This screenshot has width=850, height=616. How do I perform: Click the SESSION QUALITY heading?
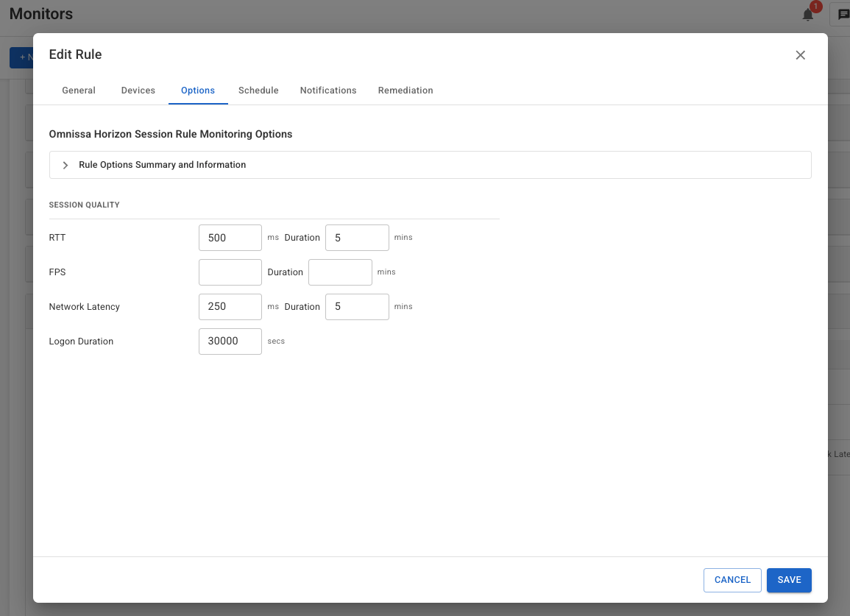[84, 205]
